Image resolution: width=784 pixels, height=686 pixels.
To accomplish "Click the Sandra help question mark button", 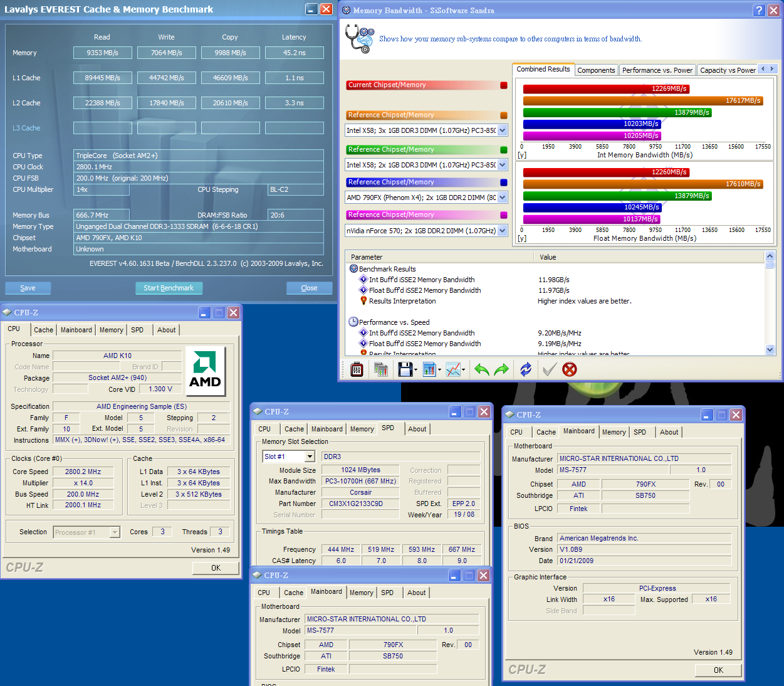I will pos(759,10).
